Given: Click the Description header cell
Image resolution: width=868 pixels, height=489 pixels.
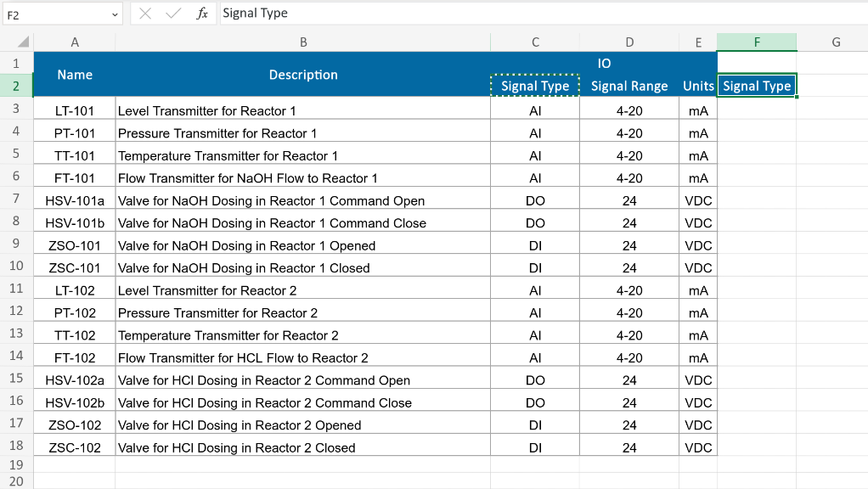Looking at the screenshot, I should click(x=303, y=75).
